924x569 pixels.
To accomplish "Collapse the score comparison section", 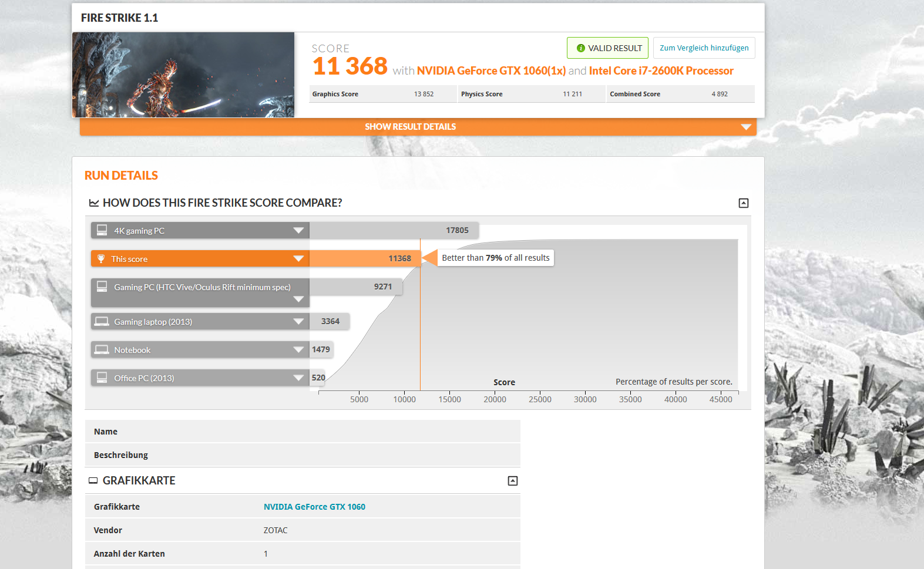I will [743, 203].
